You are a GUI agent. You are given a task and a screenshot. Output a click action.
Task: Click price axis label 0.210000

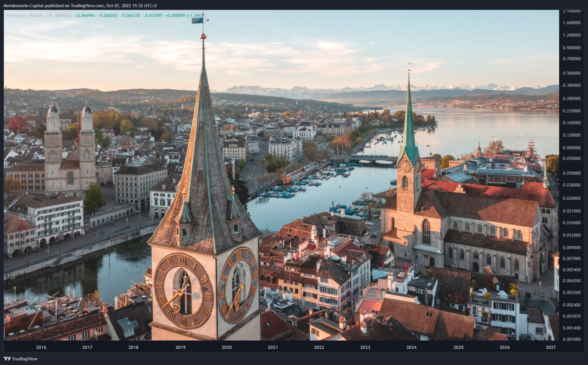[x=572, y=111]
